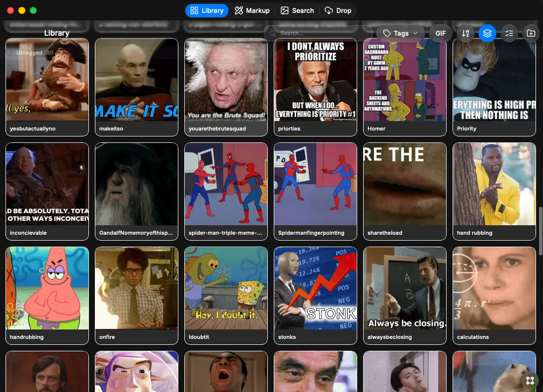The height and width of the screenshot is (392, 543).
Task: Switch to the Library tab
Action: [x=207, y=11]
